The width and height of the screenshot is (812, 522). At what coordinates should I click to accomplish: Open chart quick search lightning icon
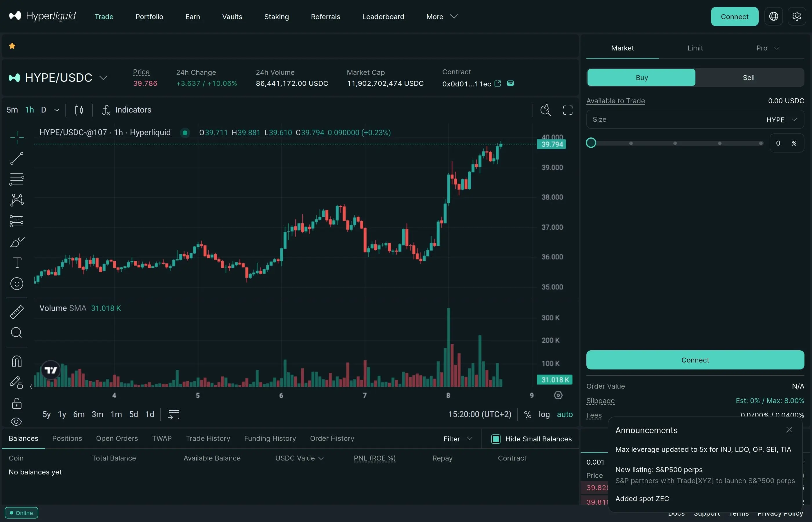[x=545, y=110]
